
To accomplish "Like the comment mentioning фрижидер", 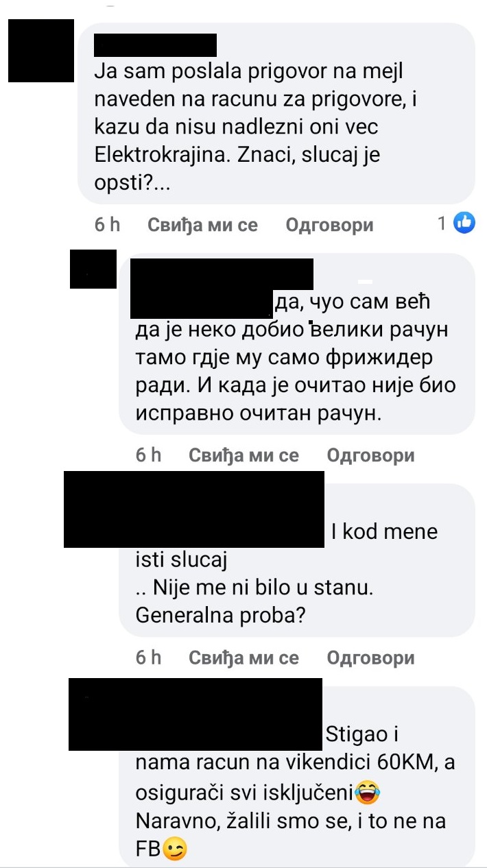I will tap(244, 455).
